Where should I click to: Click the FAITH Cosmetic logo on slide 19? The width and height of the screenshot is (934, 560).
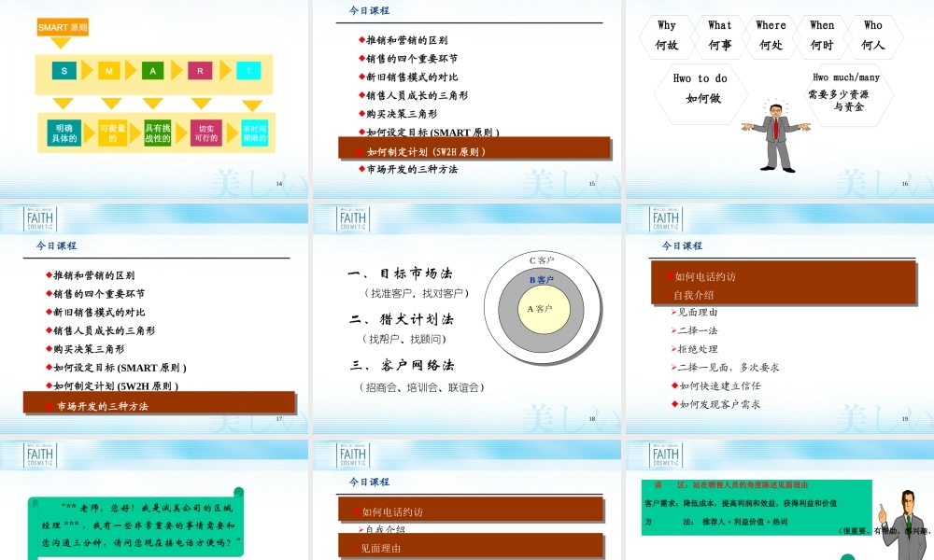(x=665, y=219)
